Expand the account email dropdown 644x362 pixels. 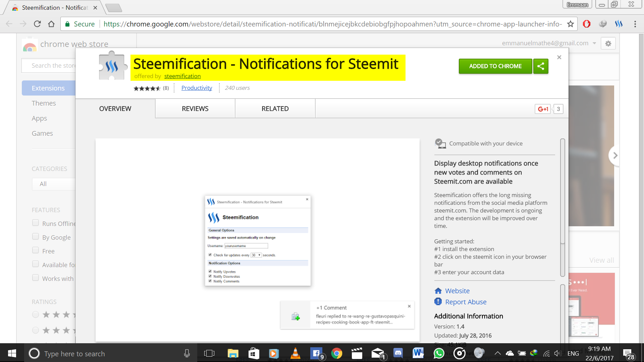tap(594, 43)
